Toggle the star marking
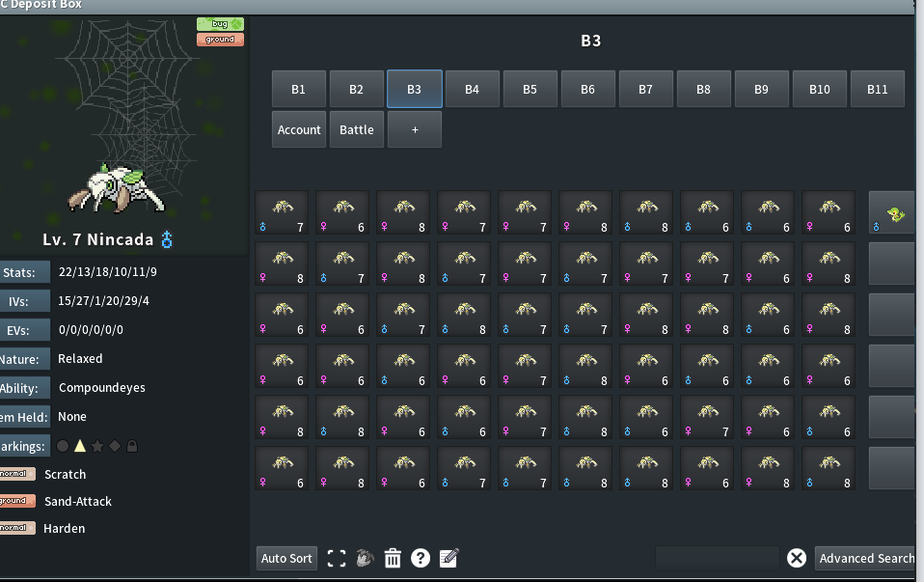The width and height of the screenshot is (924, 582). (97, 446)
